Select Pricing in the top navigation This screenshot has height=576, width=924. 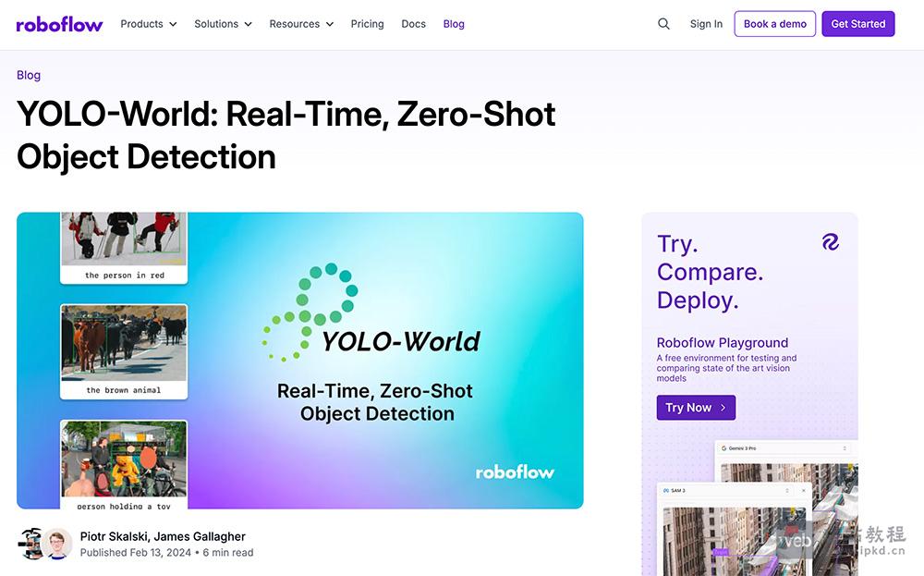367,24
